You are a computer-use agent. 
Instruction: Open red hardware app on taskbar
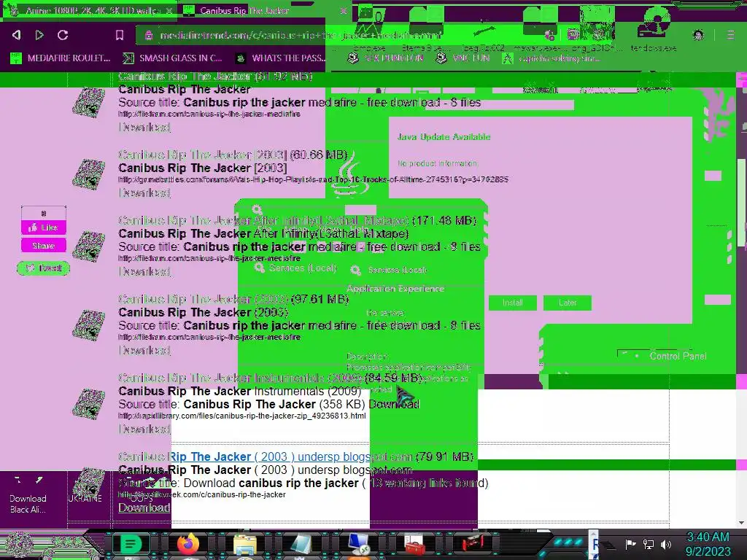tap(472, 544)
